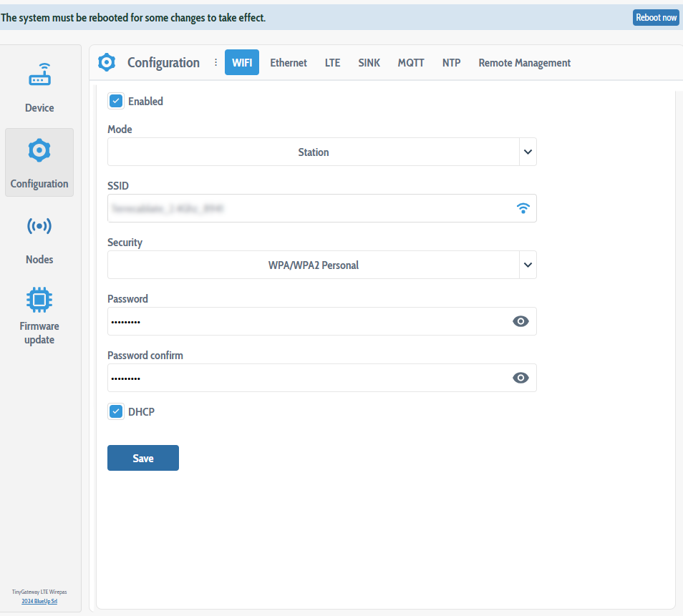Screen dimensions: 683x616
Task: Open the MQTT configuration tab
Action: click(411, 62)
